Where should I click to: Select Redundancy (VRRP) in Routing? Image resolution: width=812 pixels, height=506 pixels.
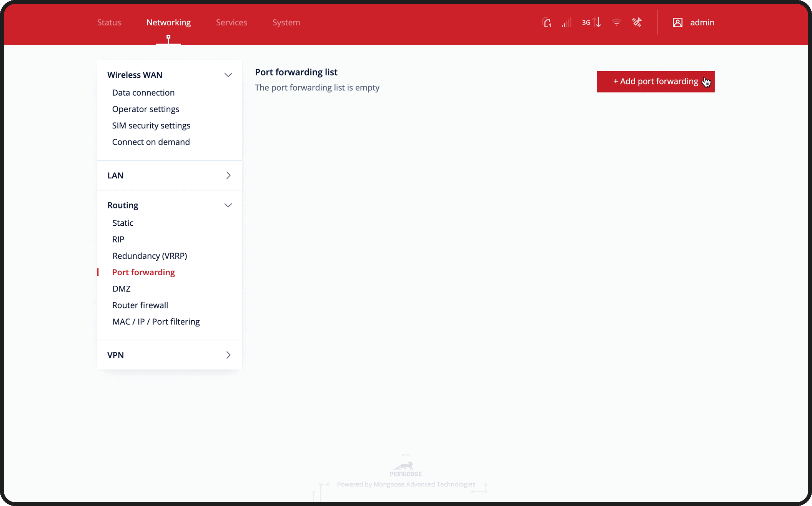coord(150,256)
